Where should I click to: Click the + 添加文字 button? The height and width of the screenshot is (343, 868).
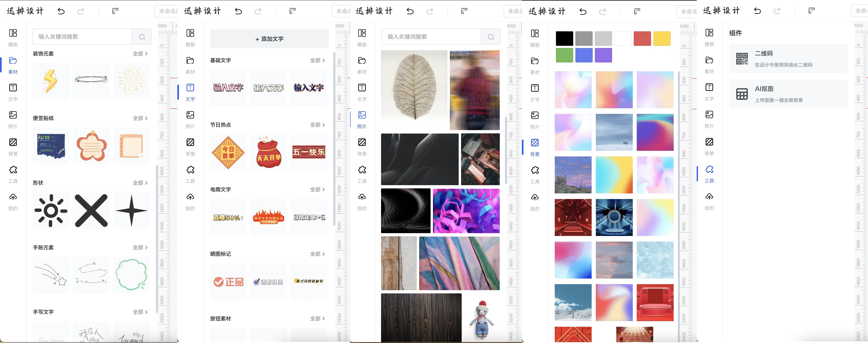pyautogui.click(x=269, y=39)
